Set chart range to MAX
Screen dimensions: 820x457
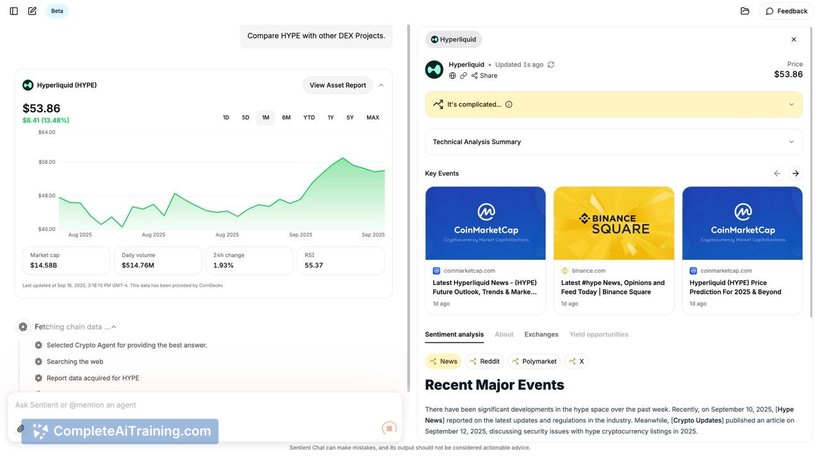pos(373,118)
